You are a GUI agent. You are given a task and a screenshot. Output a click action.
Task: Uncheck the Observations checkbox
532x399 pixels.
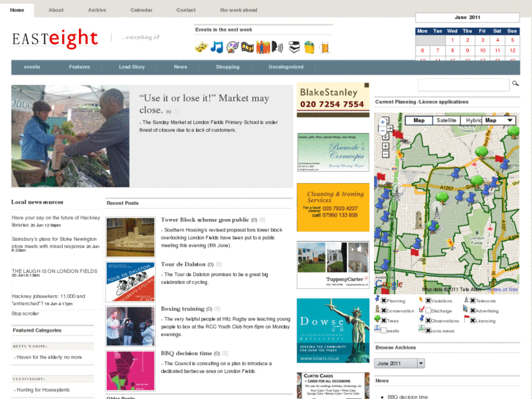[428, 321]
